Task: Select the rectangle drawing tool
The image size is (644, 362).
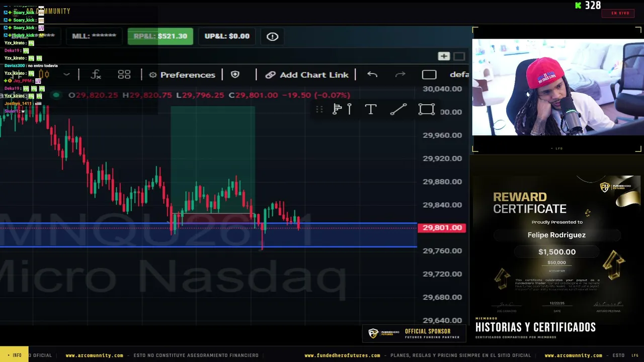Action: click(x=427, y=109)
